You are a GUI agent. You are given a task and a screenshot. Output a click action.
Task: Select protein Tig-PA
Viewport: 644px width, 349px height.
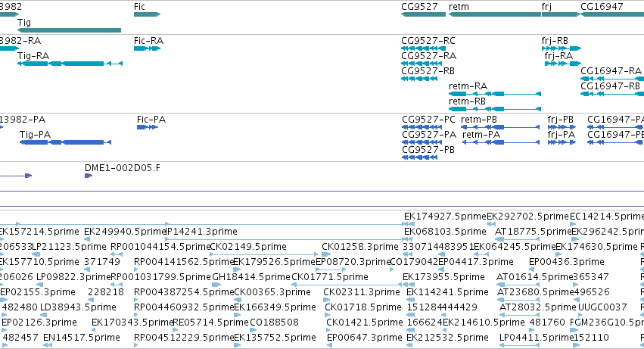pos(65,142)
